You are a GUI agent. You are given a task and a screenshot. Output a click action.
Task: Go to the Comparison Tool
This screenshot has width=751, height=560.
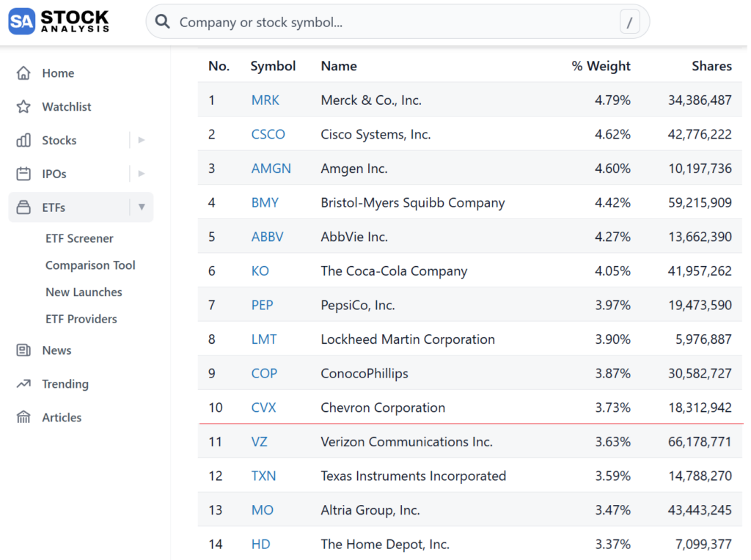[90, 265]
